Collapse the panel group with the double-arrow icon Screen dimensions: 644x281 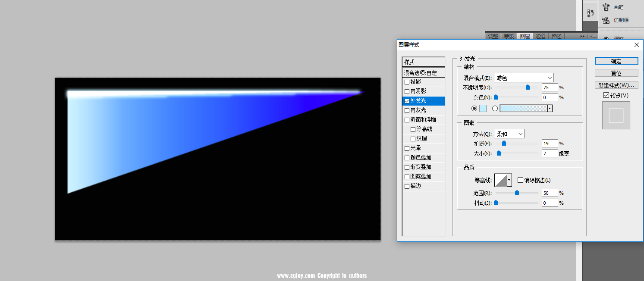(582, 37)
